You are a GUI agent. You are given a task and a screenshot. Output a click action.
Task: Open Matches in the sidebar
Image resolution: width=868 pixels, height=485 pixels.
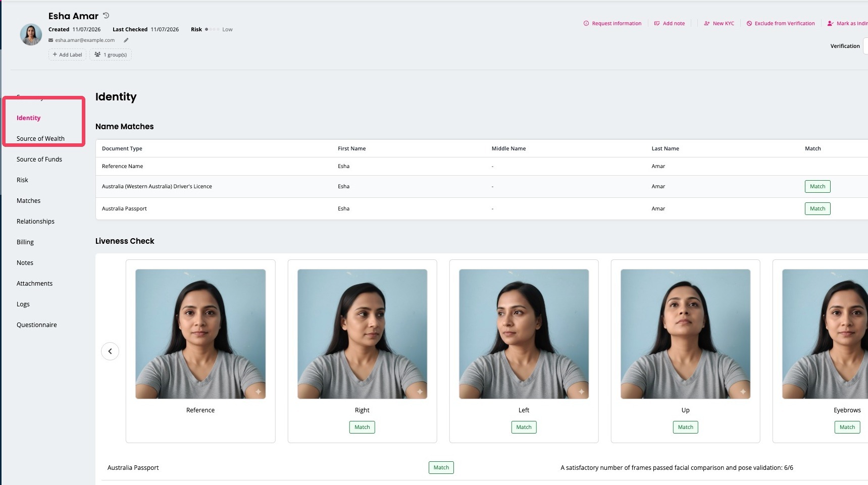(28, 201)
